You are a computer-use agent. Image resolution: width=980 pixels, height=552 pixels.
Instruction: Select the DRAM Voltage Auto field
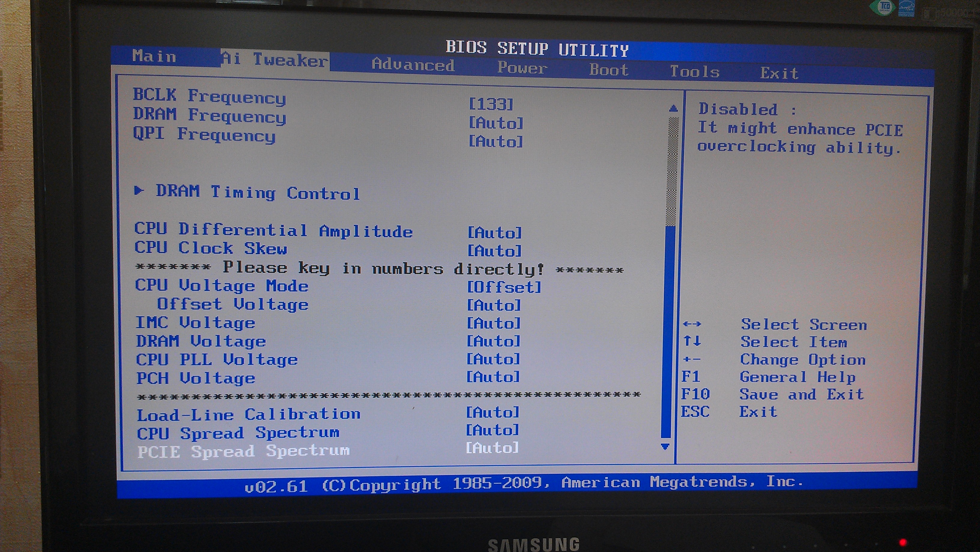[x=493, y=341]
